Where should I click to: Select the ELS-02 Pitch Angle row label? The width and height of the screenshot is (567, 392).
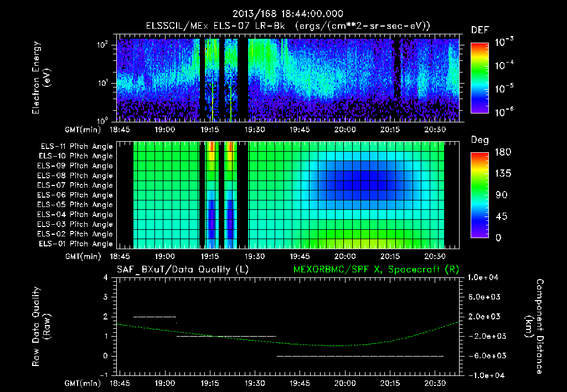(x=75, y=234)
